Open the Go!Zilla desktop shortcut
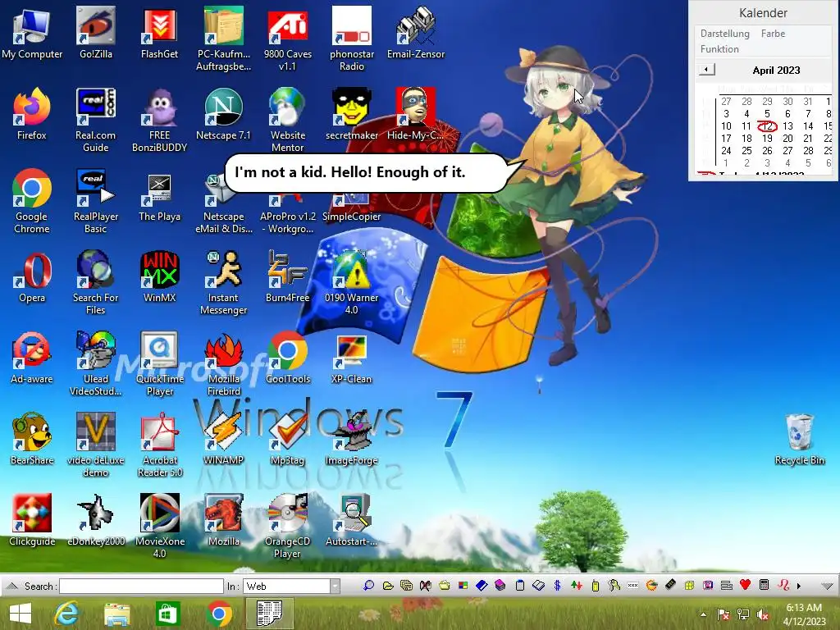Viewport: 840px width, 630px height. (x=95, y=32)
